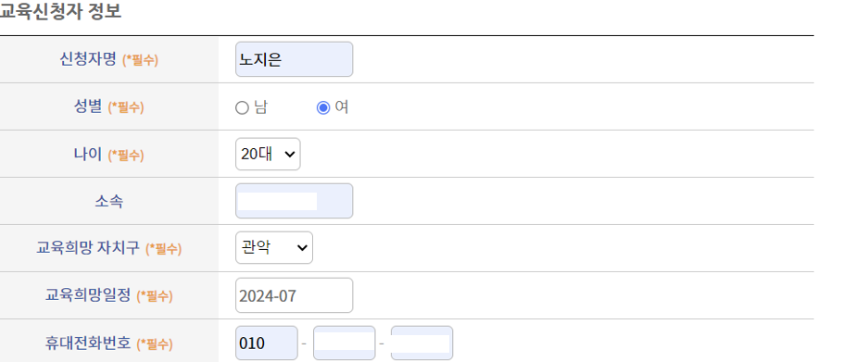Image resolution: width=868 pixels, height=362 pixels.
Task: Click the 소속 label text
Action: pos(109,202)
